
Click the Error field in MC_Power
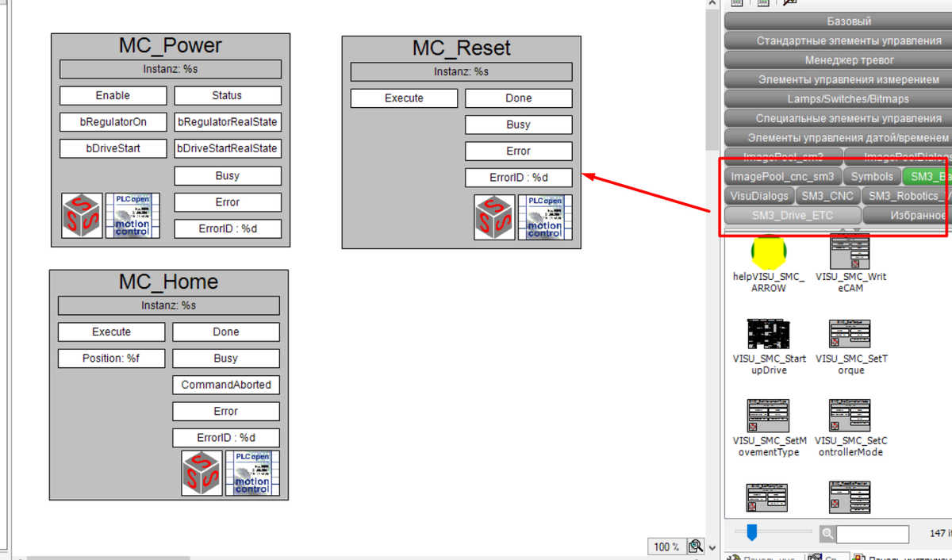click(x=227, y=202)
